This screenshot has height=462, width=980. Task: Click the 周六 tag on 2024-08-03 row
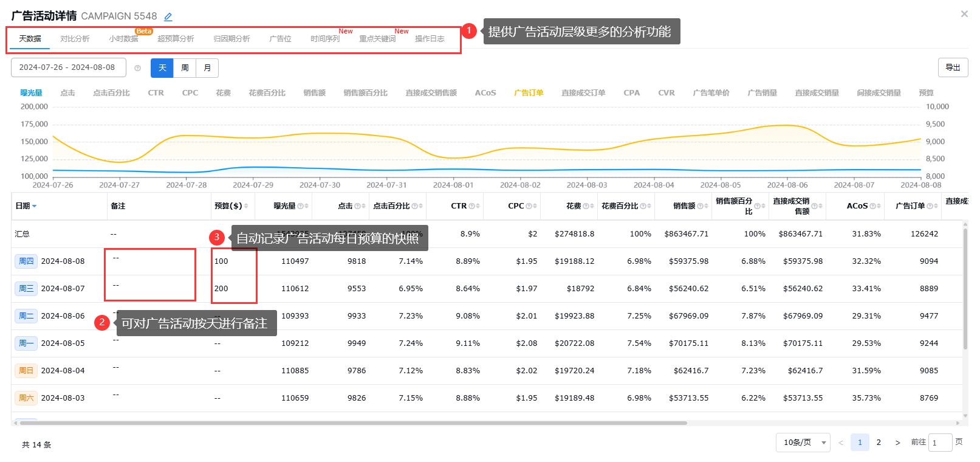click(26, 398)
